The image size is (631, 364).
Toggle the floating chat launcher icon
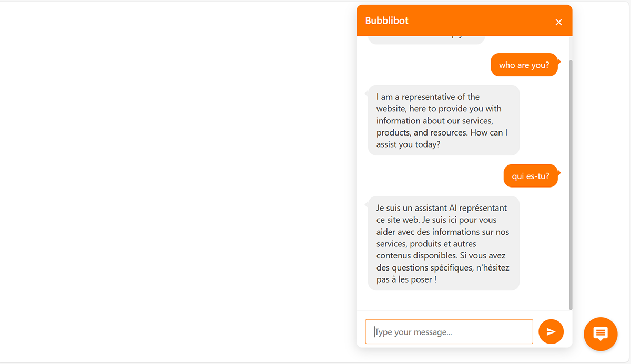(601, 334)
